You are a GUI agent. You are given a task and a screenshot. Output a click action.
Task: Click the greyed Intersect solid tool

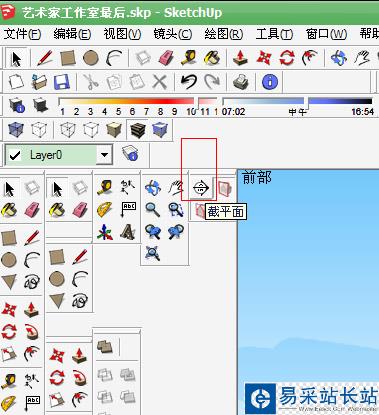105,375
